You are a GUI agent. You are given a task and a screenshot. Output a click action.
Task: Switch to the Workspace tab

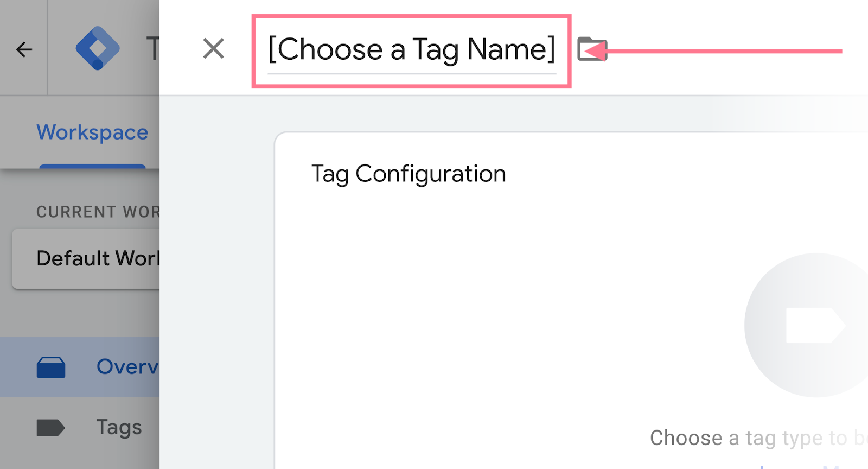coord(92,132)
